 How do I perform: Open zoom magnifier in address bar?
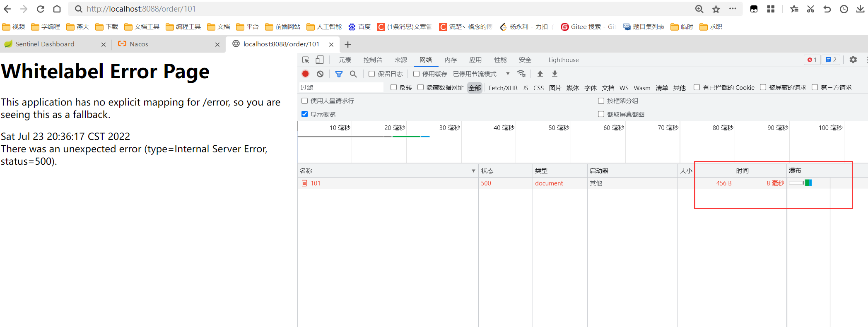[x=699, y=9]
